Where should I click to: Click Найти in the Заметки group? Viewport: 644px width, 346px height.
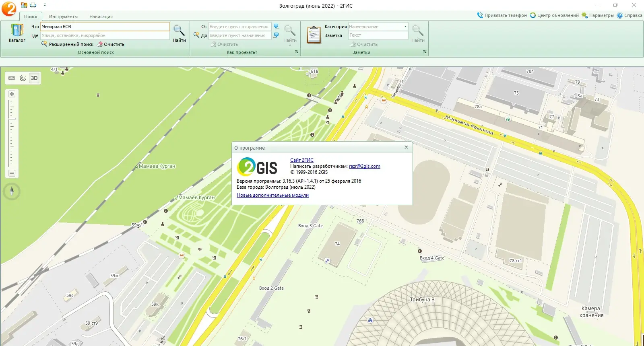[x=418, y=33]
